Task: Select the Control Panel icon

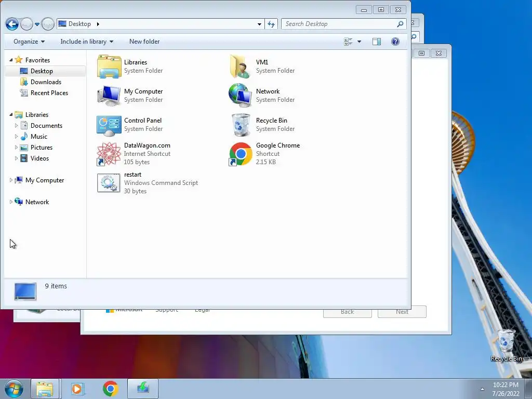Action: (109, 125)
